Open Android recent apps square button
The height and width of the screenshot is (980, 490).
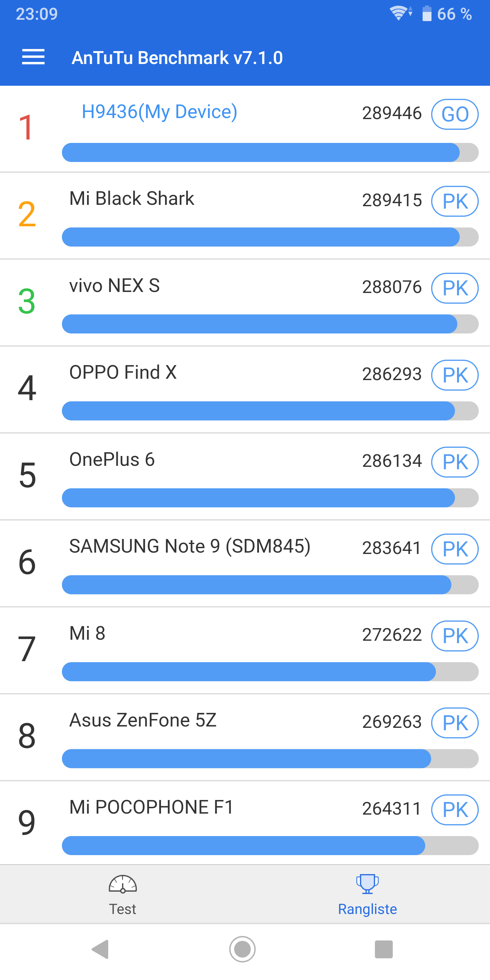[x=383, y=949]
